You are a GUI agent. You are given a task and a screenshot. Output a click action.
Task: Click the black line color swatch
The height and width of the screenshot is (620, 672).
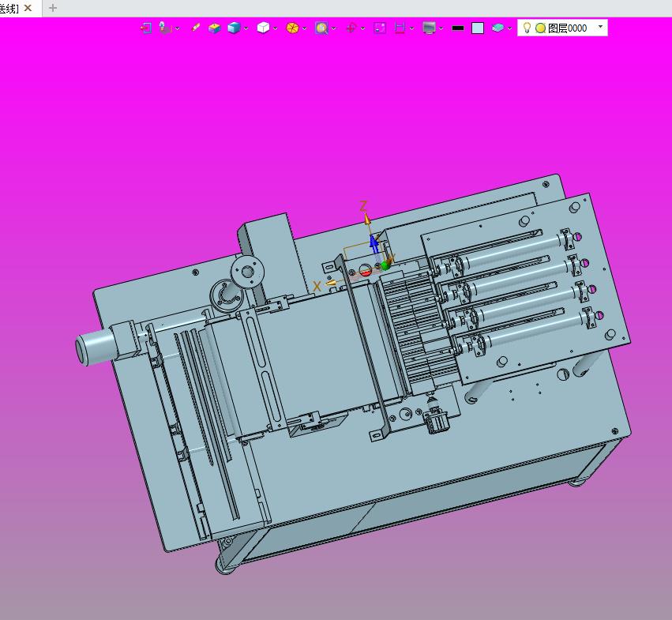click(458, 28)
